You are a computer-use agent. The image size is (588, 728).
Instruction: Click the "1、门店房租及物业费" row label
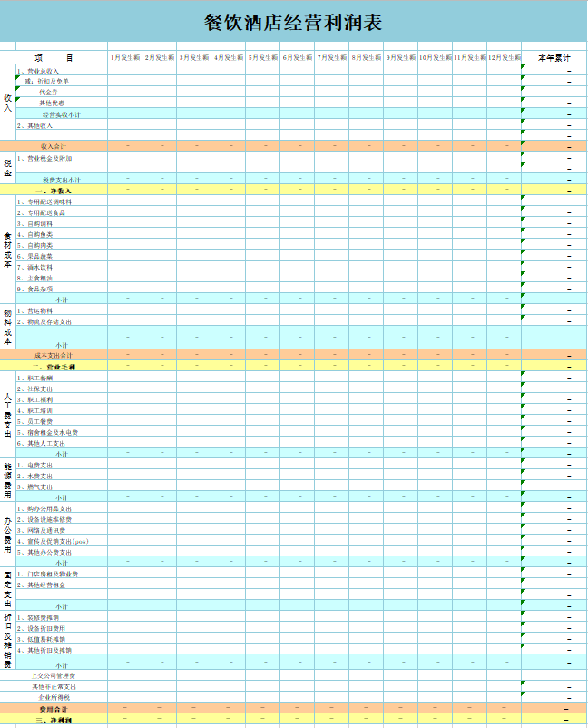(48, 575)
